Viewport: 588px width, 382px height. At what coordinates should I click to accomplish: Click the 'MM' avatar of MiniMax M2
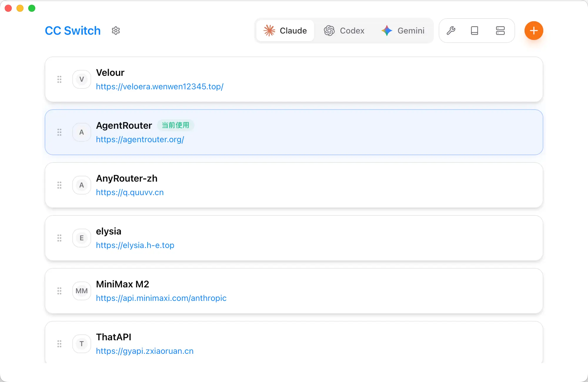81,291
